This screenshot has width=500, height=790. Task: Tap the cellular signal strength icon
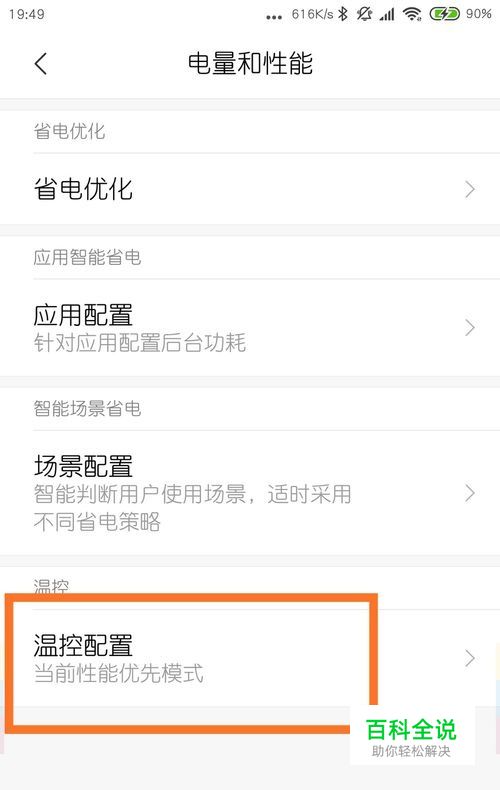[x=387, y=15]
